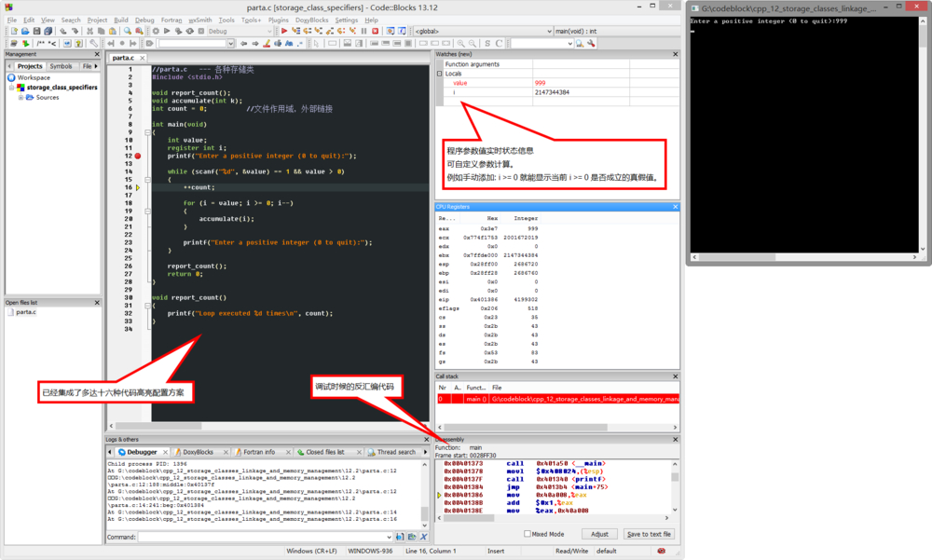Click the Build gear icon

(156, 31)
